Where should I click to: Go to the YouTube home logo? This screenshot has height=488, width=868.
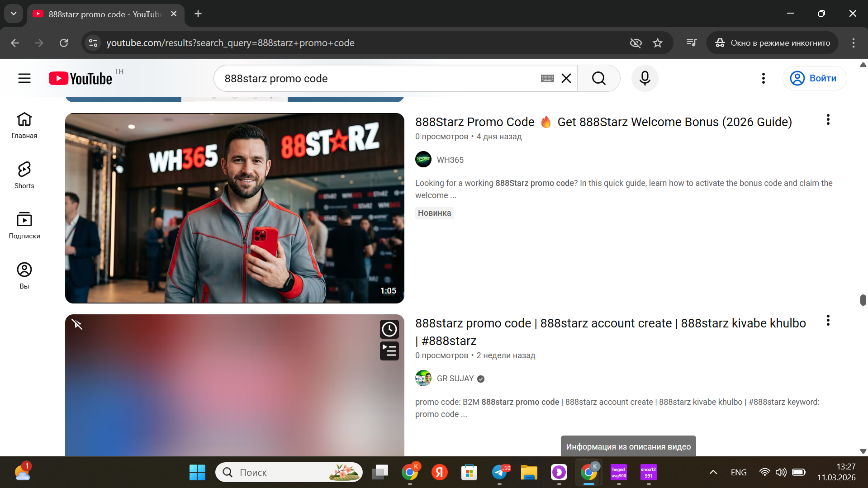point(81,78)
